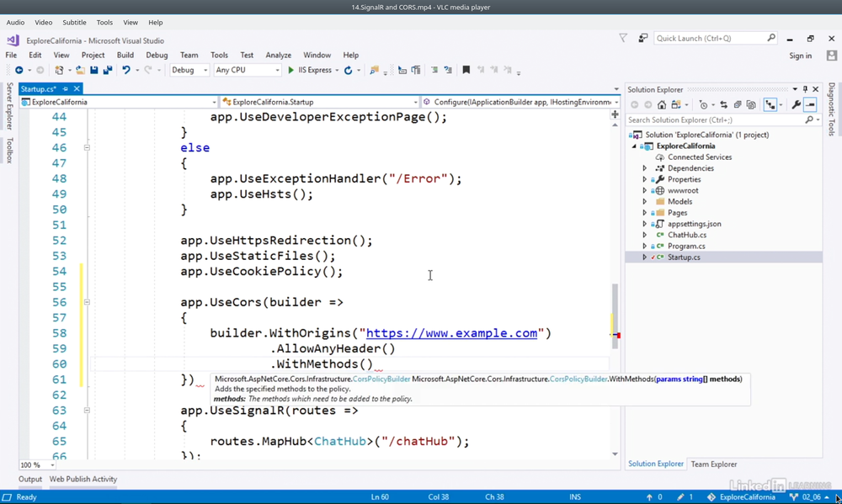
Task: Click the Solution Explorer search magnifier icon
Action: [809, 119]
